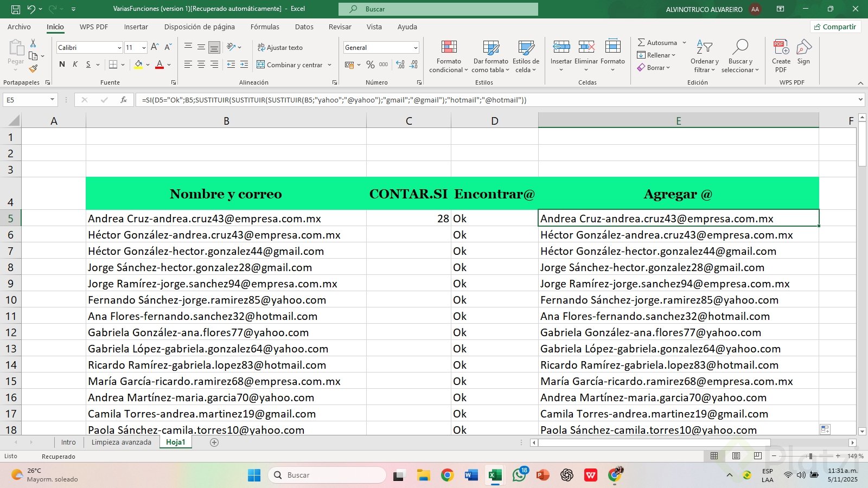Image resolution: width=868 pixels, height=488 pixels.
Task: Go to the Intro sheet tab
Action: coord(68,442)
